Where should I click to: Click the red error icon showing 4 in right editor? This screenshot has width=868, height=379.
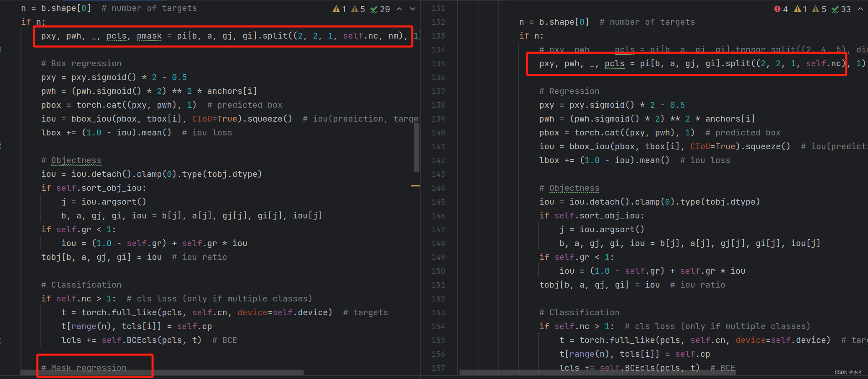781,9
